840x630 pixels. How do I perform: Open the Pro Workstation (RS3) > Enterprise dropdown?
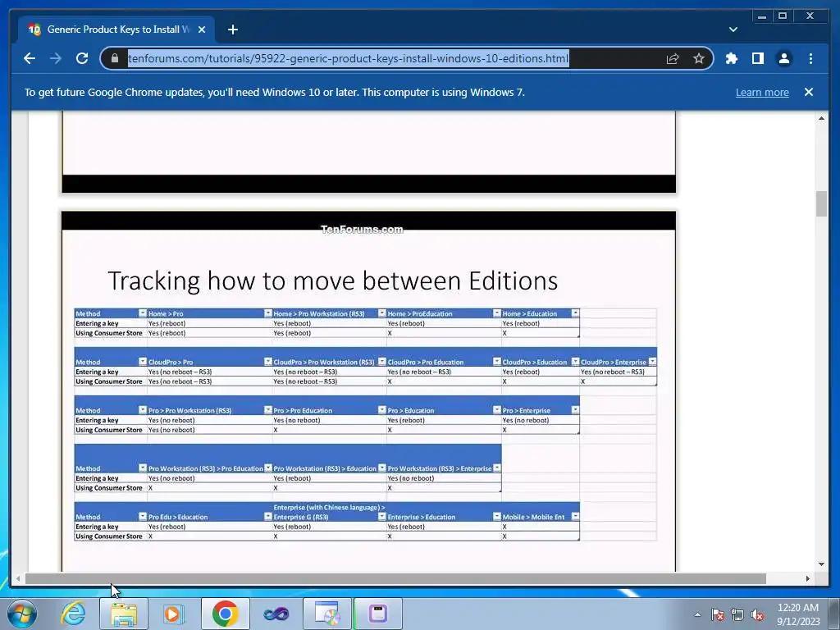(x=496, y=468)
